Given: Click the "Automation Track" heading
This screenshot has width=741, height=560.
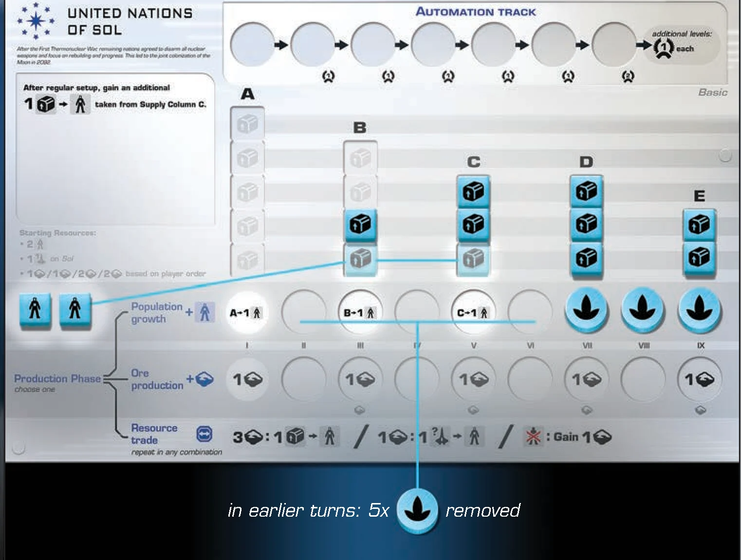Looking at the screenshot, I should click(476, 12).
